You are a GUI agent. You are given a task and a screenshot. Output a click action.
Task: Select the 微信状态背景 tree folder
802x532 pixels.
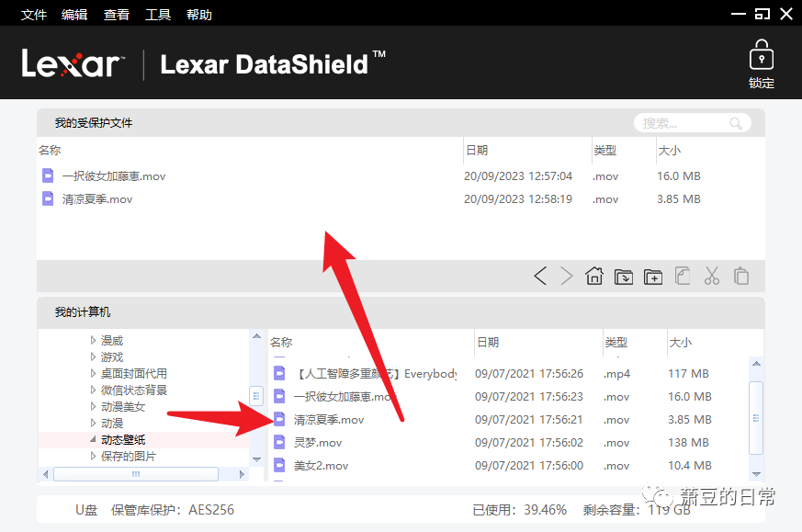(134, 390)
